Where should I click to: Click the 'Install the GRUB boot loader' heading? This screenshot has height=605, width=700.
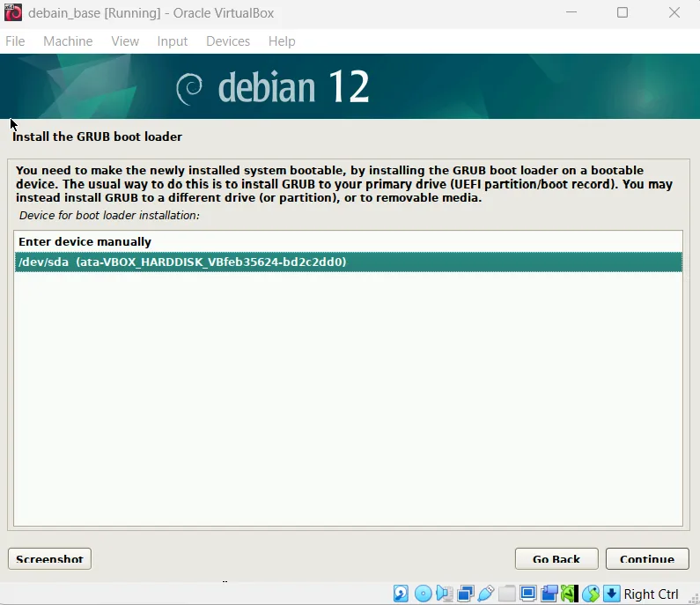coord(98,136)
